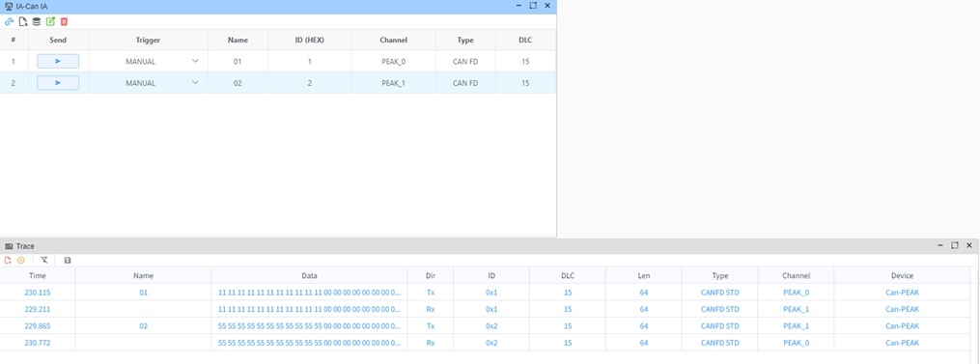The image size is (980, 364).
Task: Click the Send column header
Action: [x=58, y=40]
